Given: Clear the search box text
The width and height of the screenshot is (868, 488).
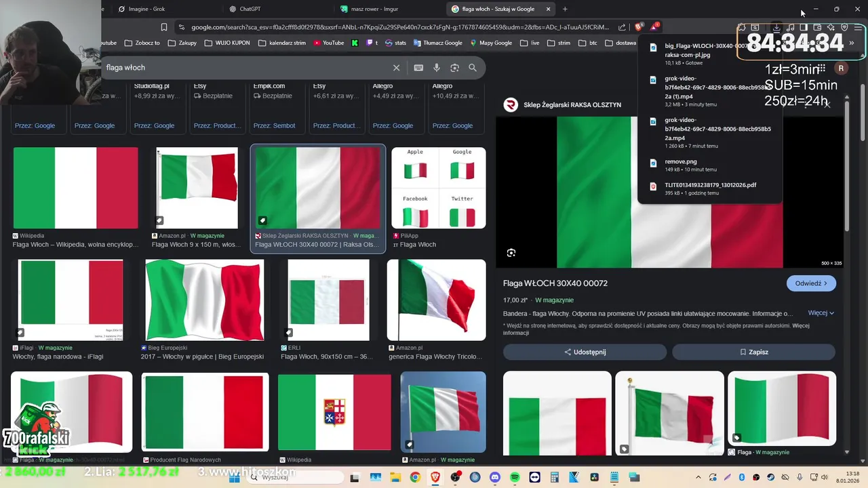Looking at the screenshot, I should 397,68.
